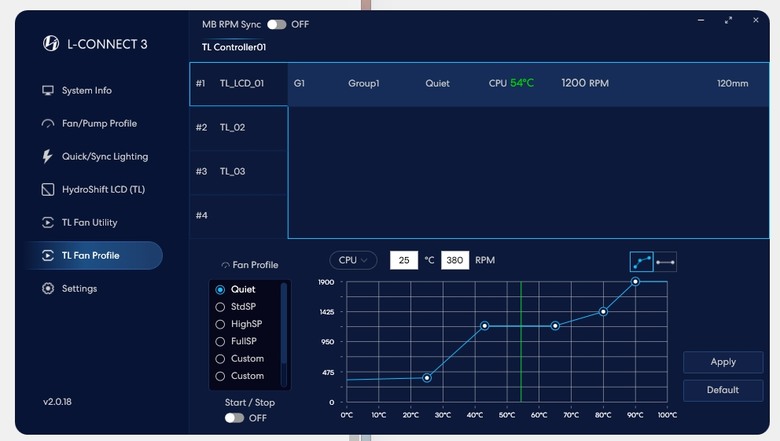Open the System Info page
The image size is (780, 441).
pos(87,90)
